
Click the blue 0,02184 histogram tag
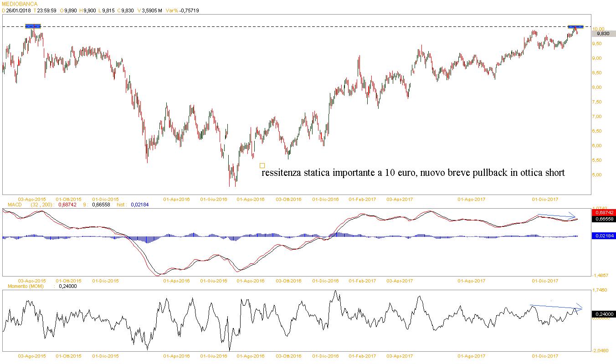603,236
